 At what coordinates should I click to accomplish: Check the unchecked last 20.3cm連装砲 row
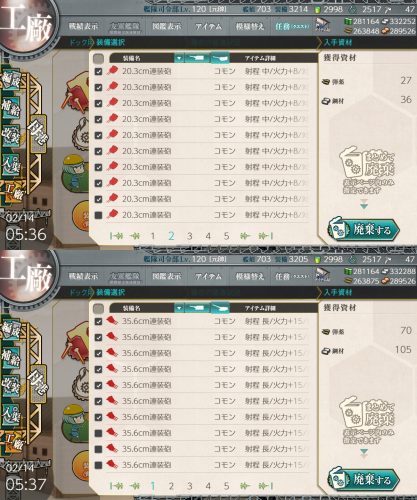click(98, 215)
